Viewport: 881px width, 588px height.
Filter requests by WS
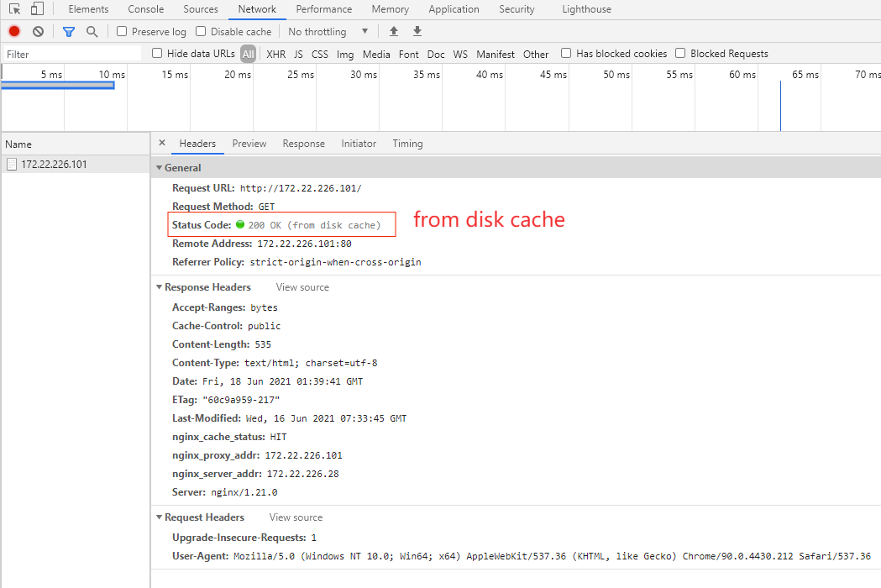(x=460, y=54)
